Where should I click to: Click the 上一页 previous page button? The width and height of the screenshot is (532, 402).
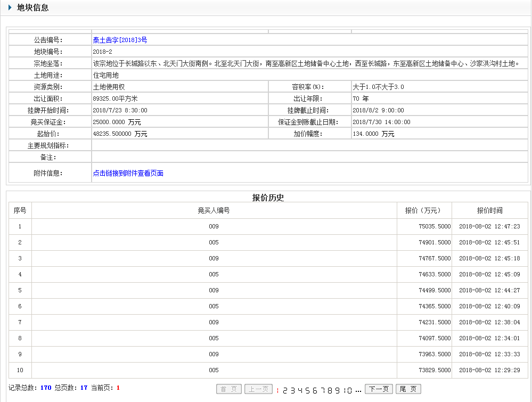click(258, 389)
